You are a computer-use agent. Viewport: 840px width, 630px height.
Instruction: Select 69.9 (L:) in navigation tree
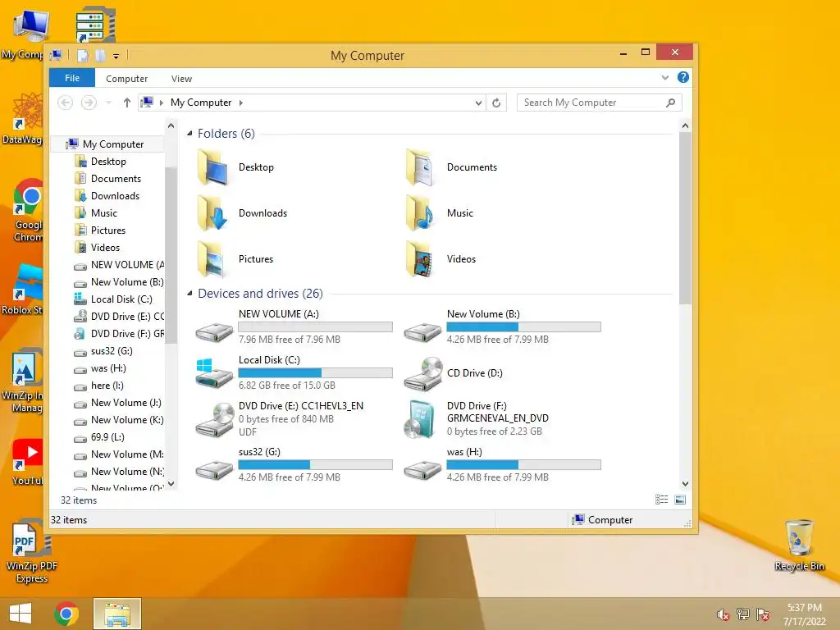coord(107,437)
